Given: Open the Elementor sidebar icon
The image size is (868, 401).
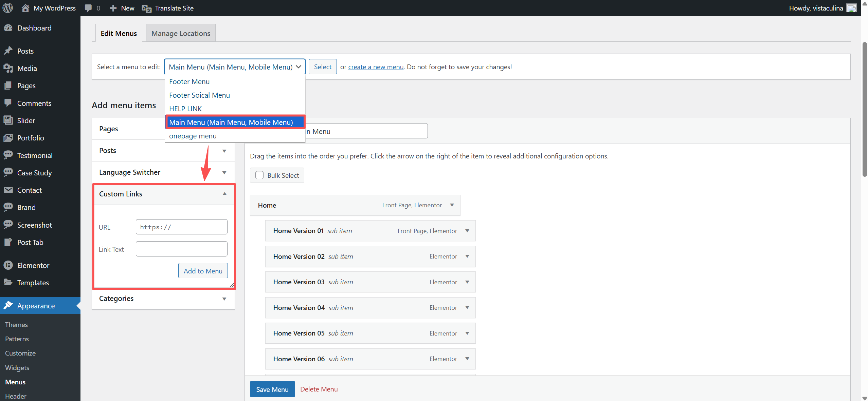Looking at the screenshot, I should pos(8,265).
